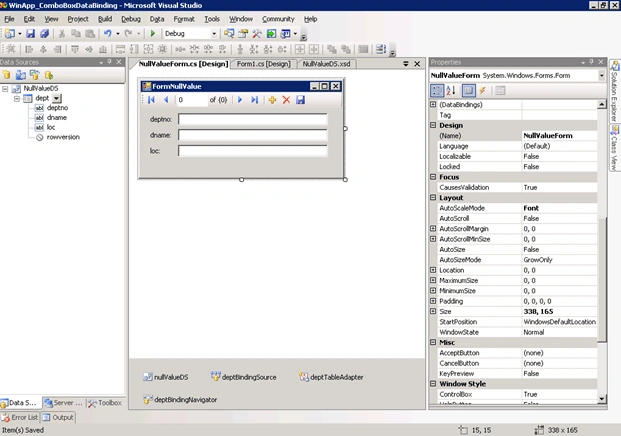This screenshot has height=436, width=621.
Task: Start debugging with the green play icon
Action: click(152, 34)
